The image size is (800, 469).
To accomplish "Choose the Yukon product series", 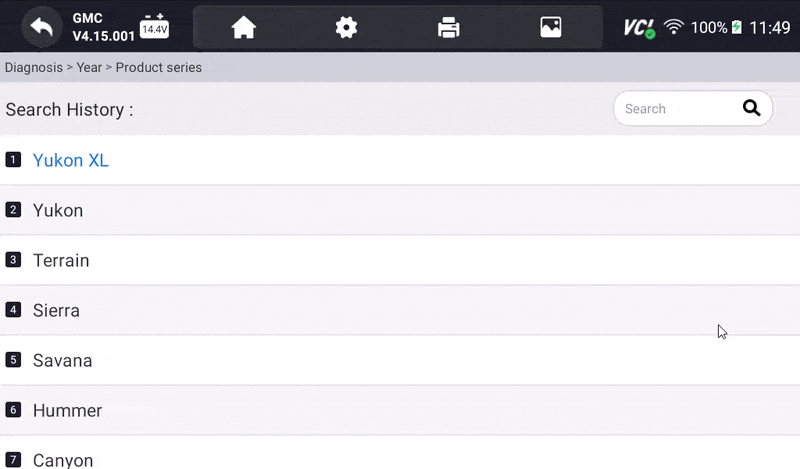I will pyautogui.click(x=400, y=210).
